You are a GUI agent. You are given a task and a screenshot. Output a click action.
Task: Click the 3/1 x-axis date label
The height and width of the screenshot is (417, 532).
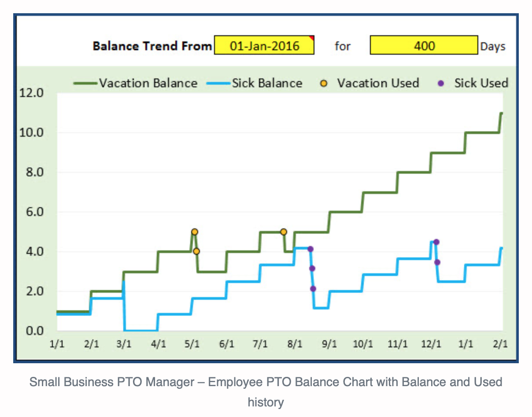[125, 344]
